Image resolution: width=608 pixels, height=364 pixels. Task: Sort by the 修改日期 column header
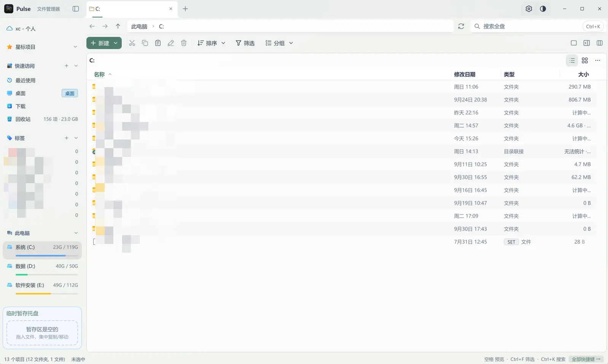[x=465, y=74]
